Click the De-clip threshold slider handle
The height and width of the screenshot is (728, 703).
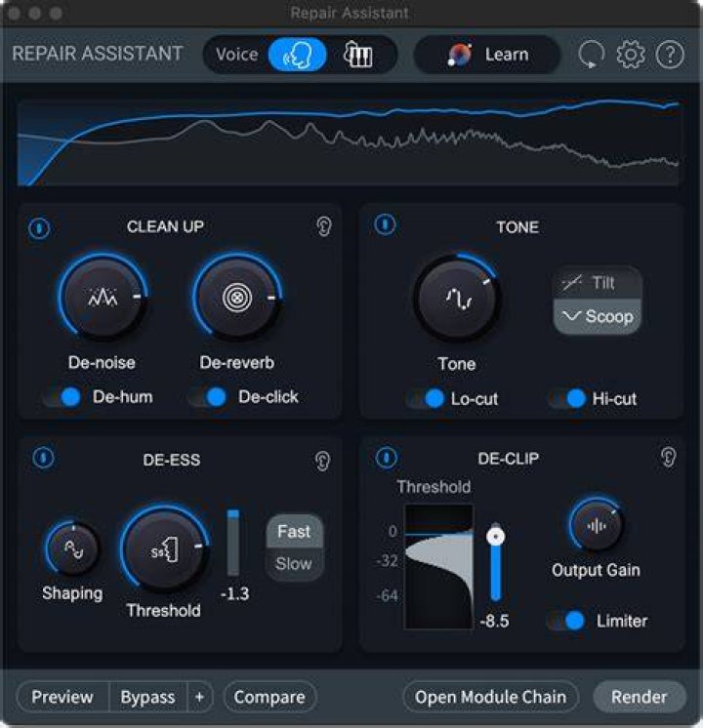pos(496,537)
